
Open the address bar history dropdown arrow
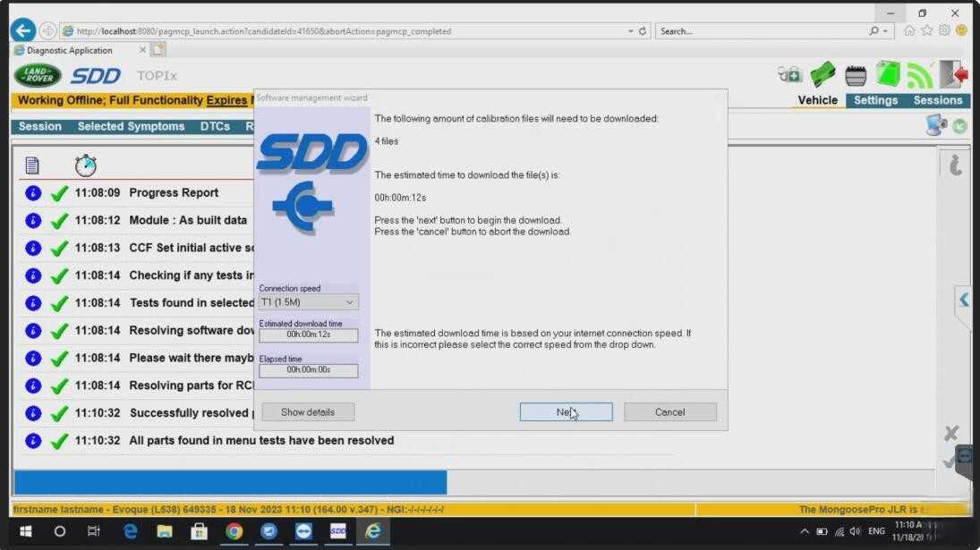[631, 30]
